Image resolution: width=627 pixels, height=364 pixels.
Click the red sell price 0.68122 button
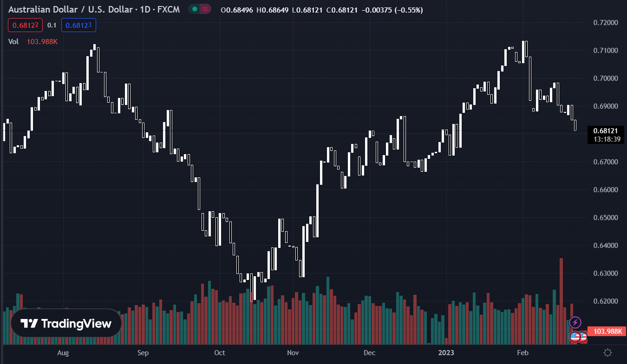point(26,25)
